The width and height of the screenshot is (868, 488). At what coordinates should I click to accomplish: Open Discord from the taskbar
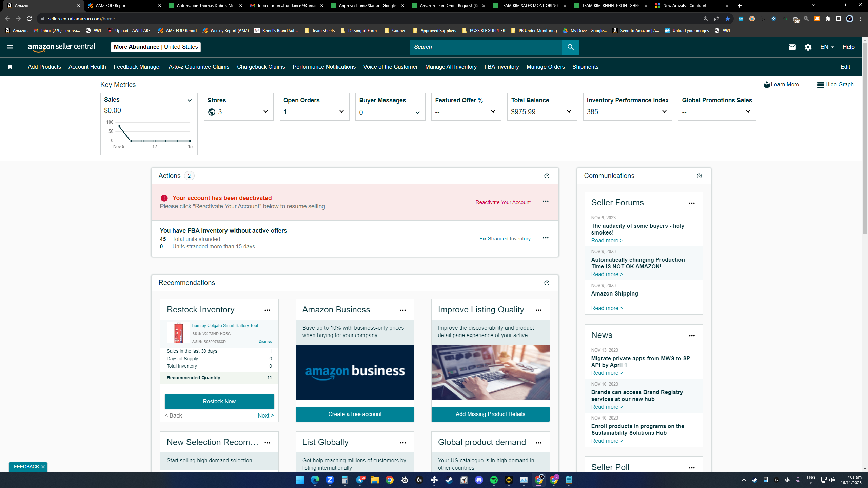(x=479, y=480)
